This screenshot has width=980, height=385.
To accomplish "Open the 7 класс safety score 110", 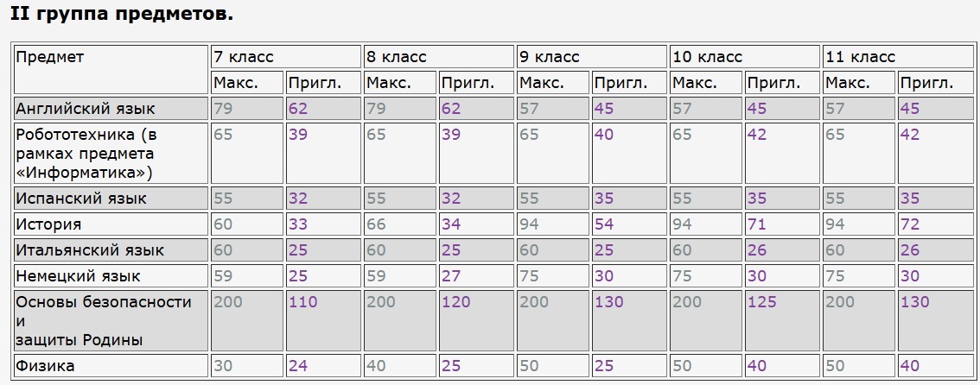I will click(x=302, y=302).
